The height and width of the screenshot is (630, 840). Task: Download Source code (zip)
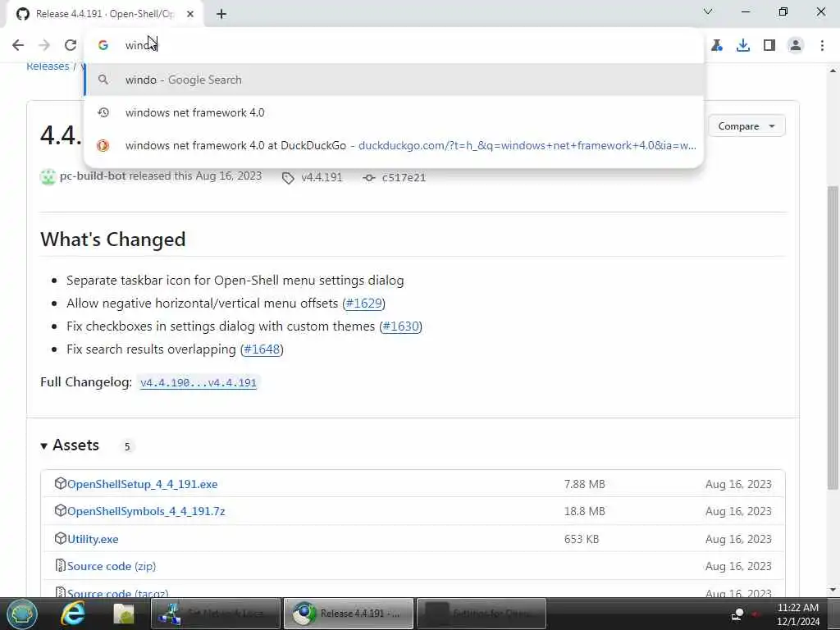(112, 566)
